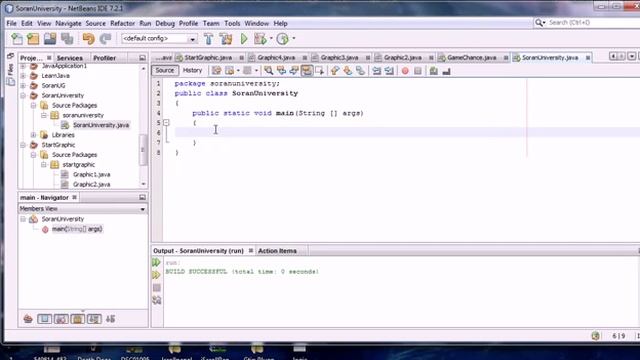Screen dimensions: 640x360
Task: Switch to Action Items tab
Action: [277, 251]
